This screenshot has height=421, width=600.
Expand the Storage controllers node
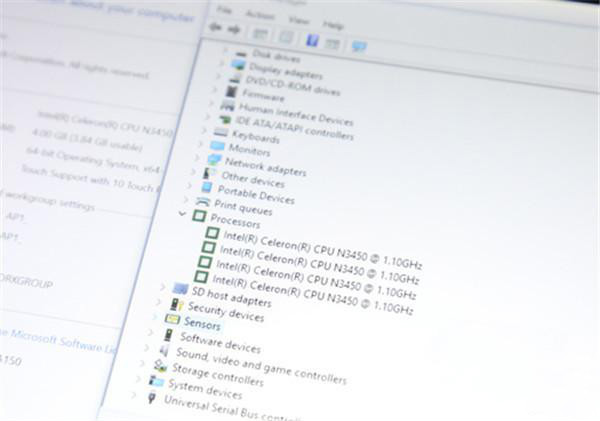[x=142, y=363]
